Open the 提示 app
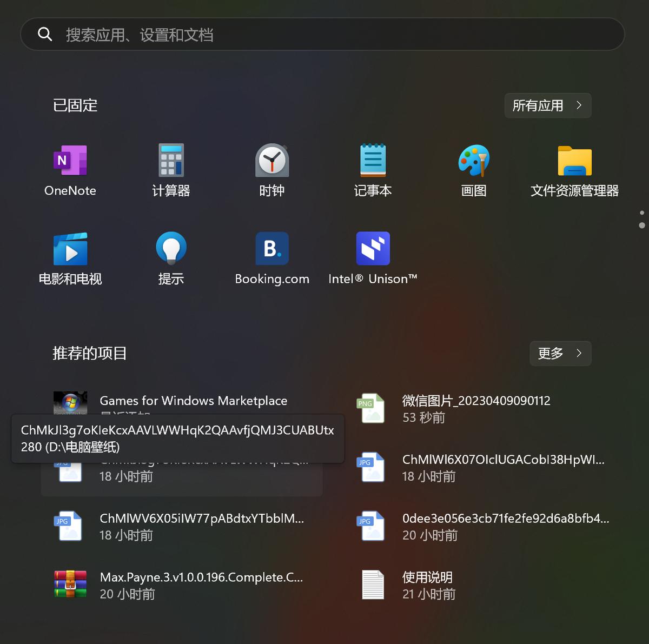The width and height of the screenshot is (649, 644). [x=170, y=258]
